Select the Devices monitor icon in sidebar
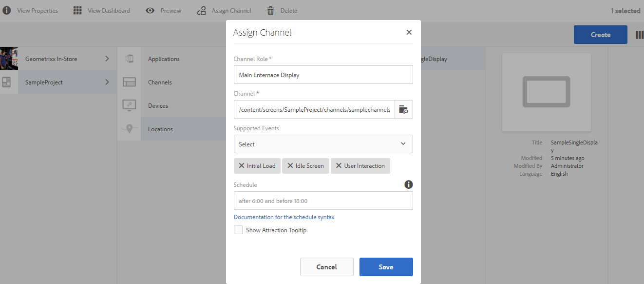This screenshot has width=644, height=284. (x=129, y=105)
